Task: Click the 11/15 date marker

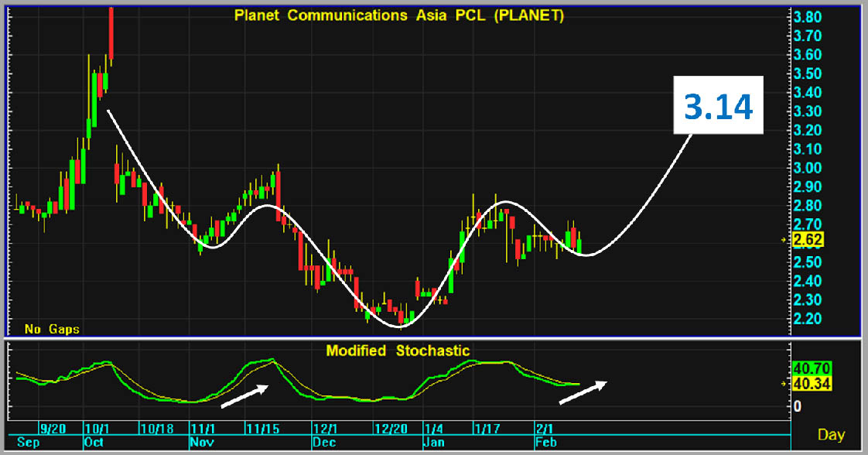Action: coord(263,429)
